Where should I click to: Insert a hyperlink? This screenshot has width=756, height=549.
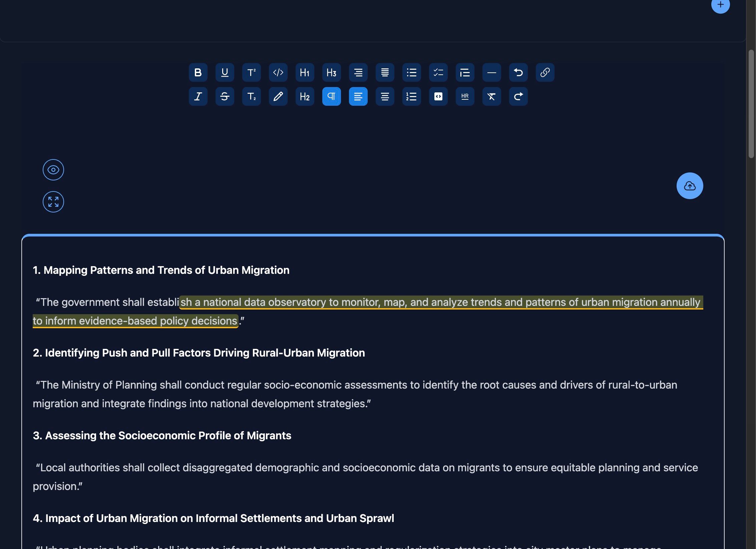pyautogui.click(x=545, y=72)
